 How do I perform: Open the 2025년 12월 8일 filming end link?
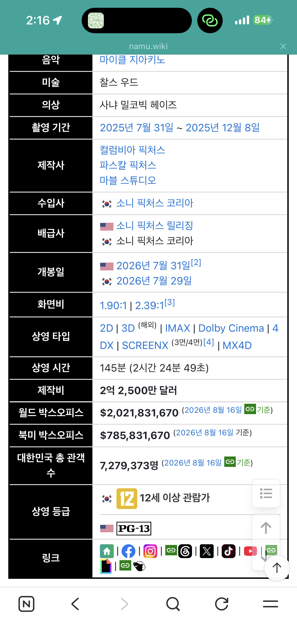222,128
